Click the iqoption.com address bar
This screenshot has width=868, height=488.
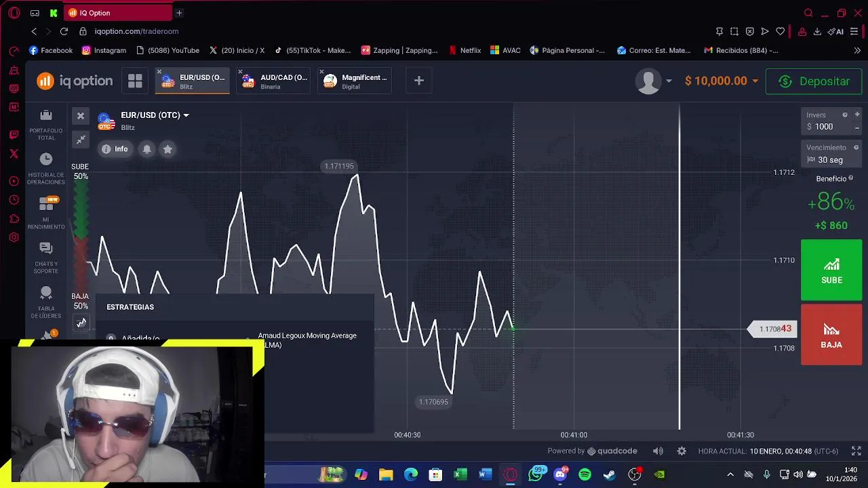[136, 31]
